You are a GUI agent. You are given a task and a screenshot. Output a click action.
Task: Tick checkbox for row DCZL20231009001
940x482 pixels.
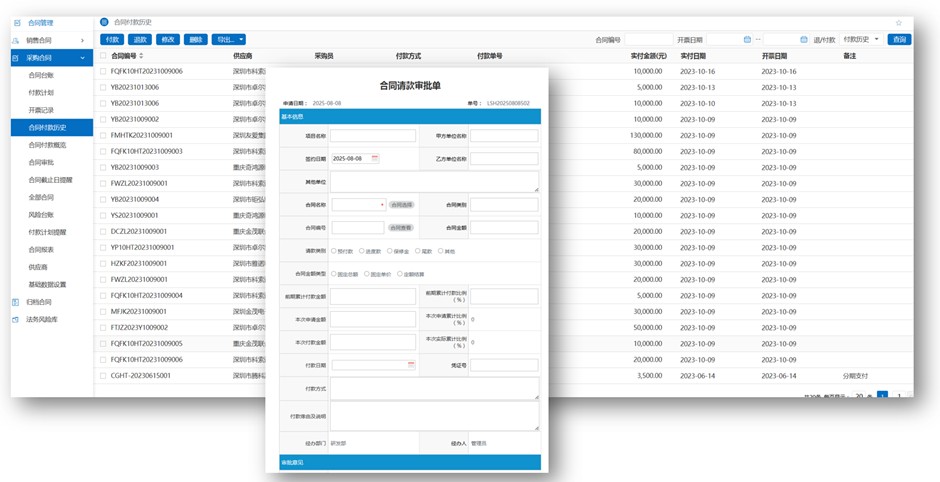(103, 231)
